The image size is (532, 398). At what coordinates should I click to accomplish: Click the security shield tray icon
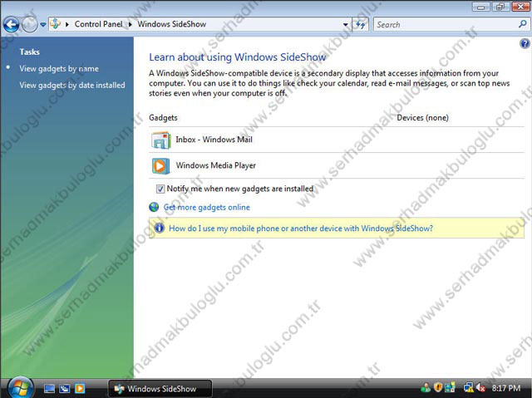pos(438,387)
